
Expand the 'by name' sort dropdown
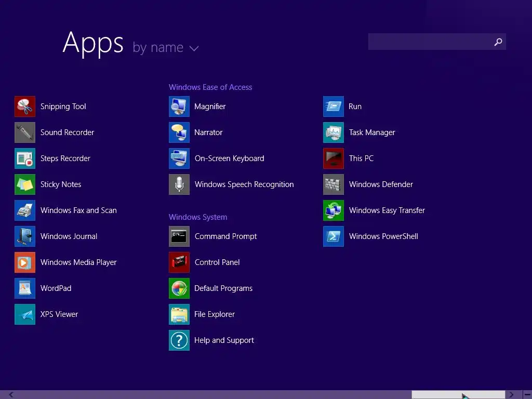coord(165,47)
